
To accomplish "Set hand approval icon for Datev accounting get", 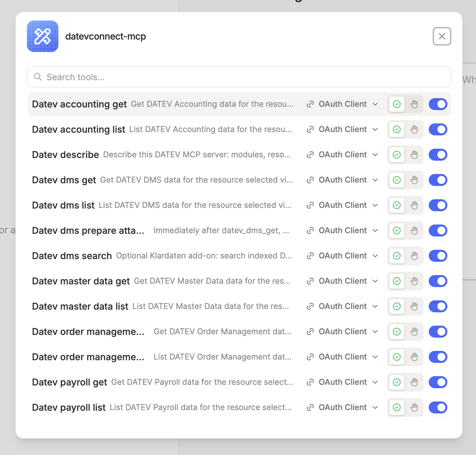I will tap(414, 104).
